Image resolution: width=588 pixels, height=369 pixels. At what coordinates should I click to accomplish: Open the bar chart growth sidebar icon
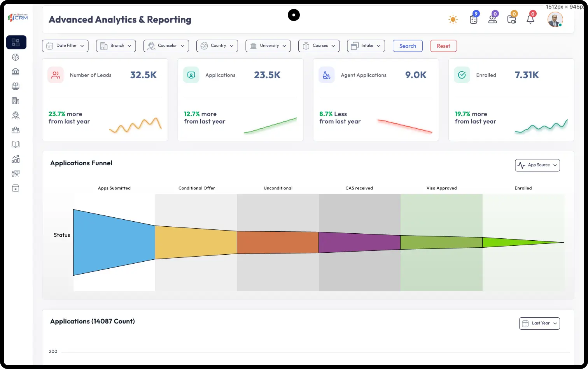click(x=16, y=159)
